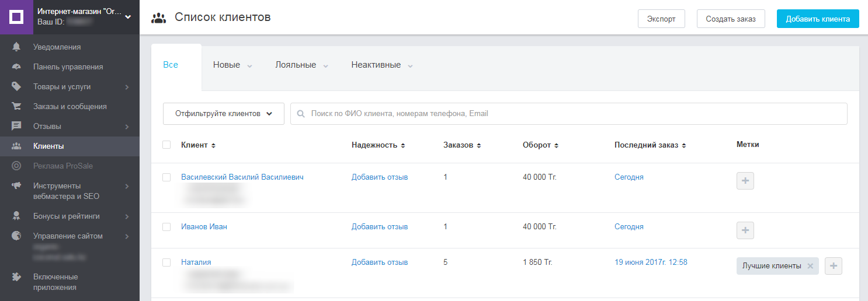Screen dimensions: 868x301
Task: Check the box for Василевский Василий Васильевич
Action: [166, 177]
